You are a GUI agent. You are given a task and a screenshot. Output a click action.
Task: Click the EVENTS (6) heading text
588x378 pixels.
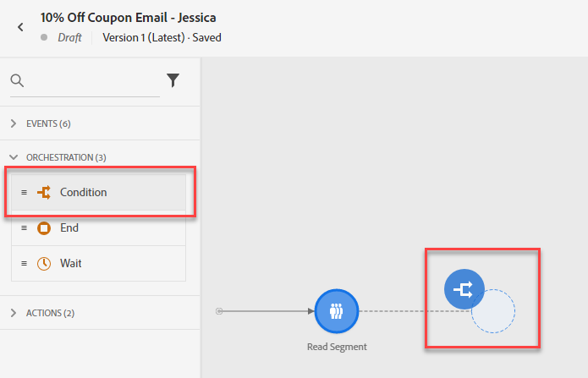pos(48,123)
